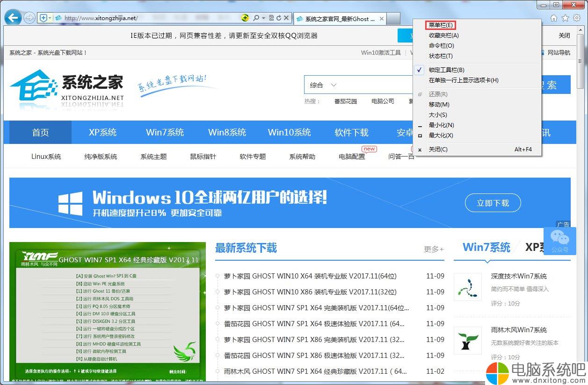Open the Favorites star icon
The height and width of the screenshot is (385, 588).
coord(565,18)
